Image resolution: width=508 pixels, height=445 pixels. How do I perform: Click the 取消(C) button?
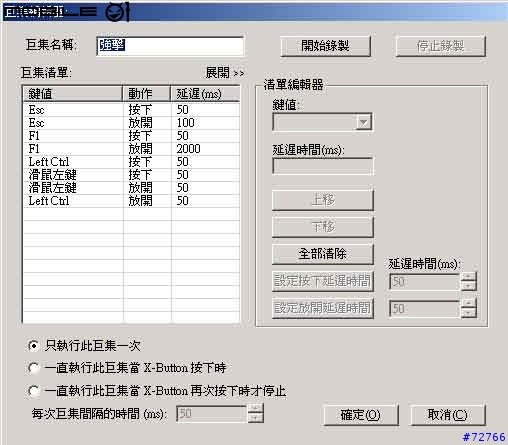tap(447, 415)
